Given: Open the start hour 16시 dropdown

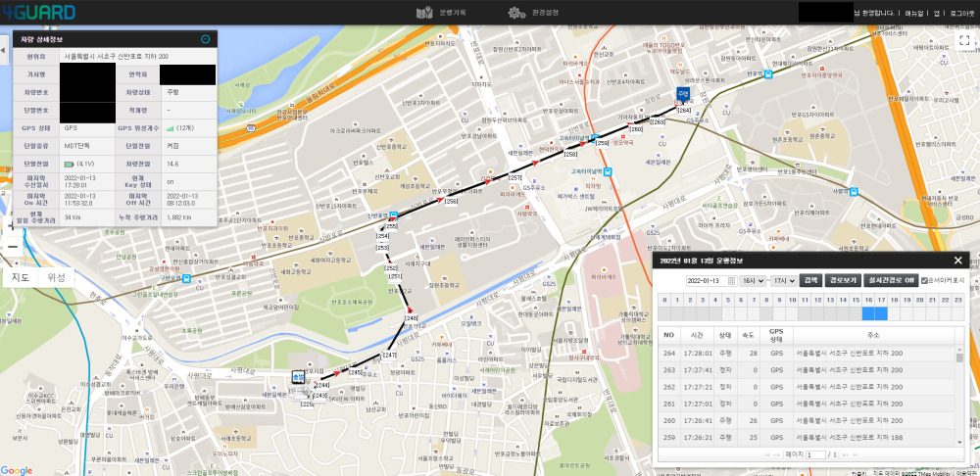Looking at the screenshot, I should (753, 280).
